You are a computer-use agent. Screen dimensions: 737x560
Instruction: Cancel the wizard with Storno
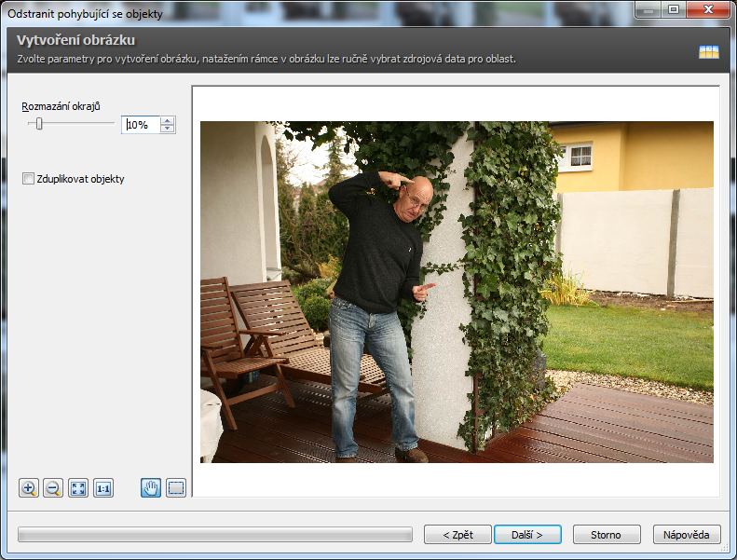pos(607,535)
